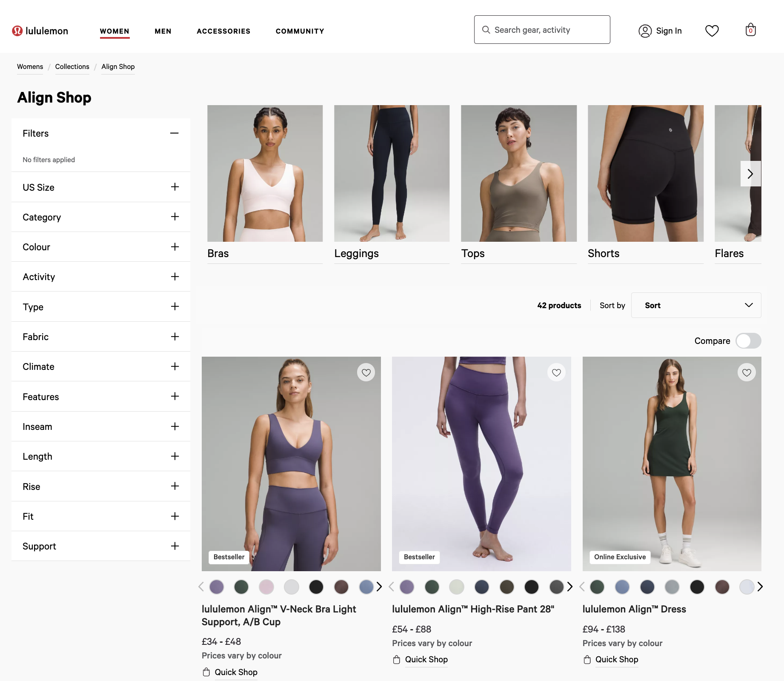
Task: Expand the Category filter
Action: coord(101,217)
